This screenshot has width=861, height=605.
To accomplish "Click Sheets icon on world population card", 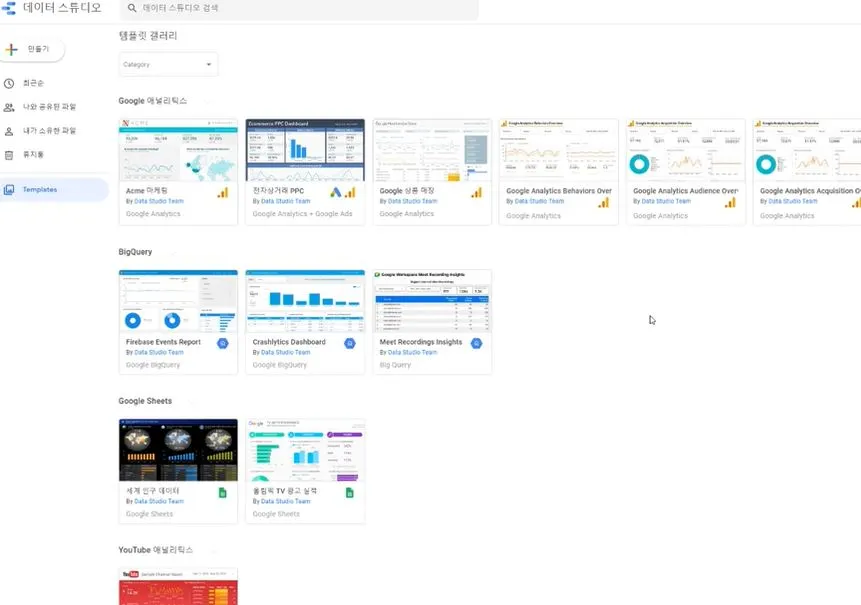I will 222,493.
